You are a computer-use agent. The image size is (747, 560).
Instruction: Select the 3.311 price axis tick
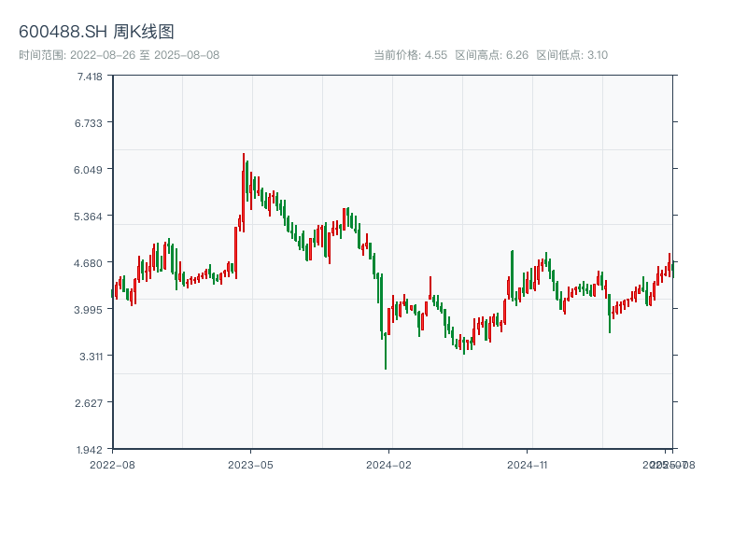point(89,356)
